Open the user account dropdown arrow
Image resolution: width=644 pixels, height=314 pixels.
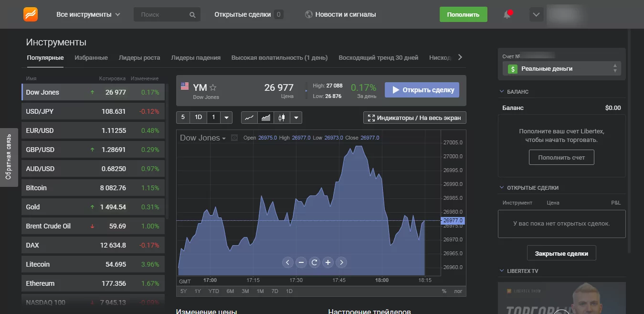point(536,15)
